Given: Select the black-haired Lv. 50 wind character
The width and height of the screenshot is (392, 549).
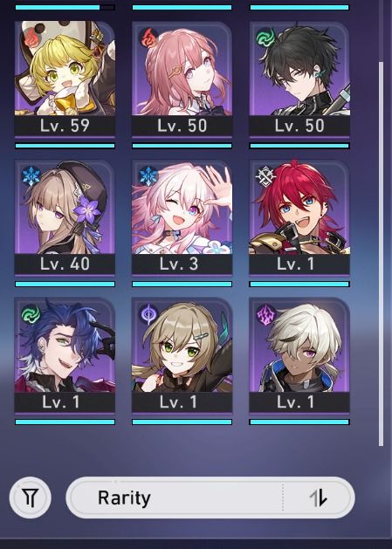Looking at the screenshot, I should coord(299,79).
